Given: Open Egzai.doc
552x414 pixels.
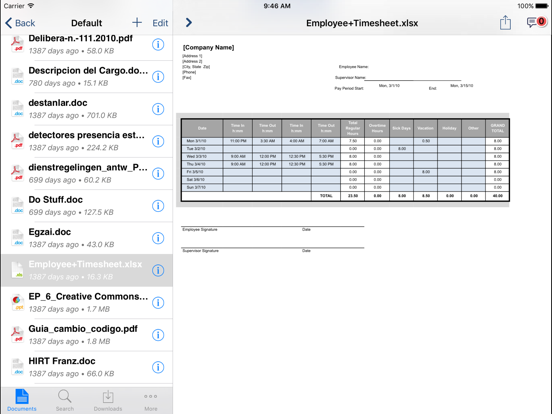Looking at the screenshot, I should [87, 238].
